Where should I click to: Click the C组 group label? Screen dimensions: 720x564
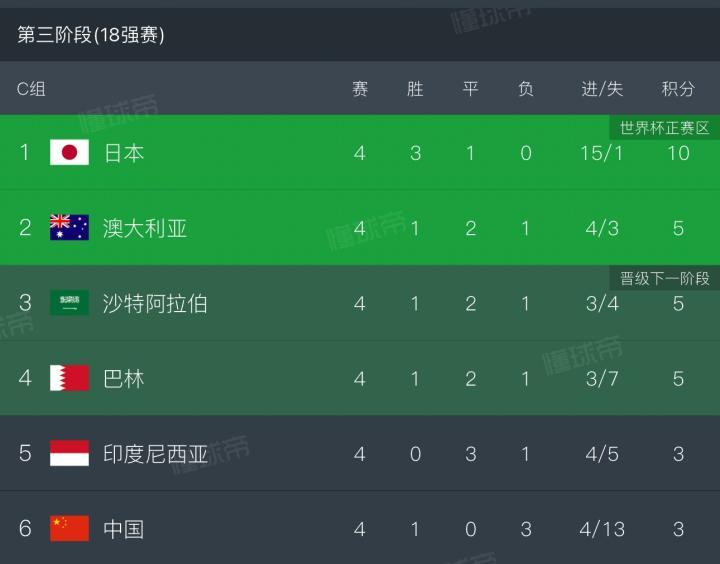point(31,89)
